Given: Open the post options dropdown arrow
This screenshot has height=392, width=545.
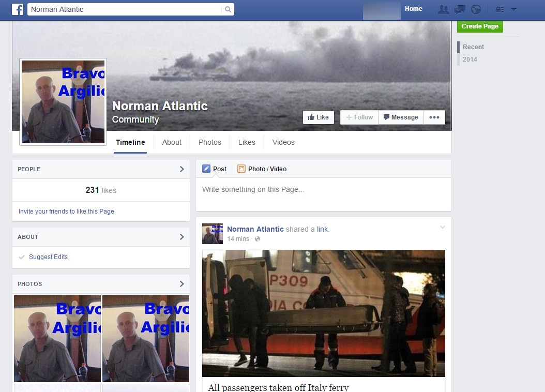Looking at the screenshot, I should pos(443,227).
